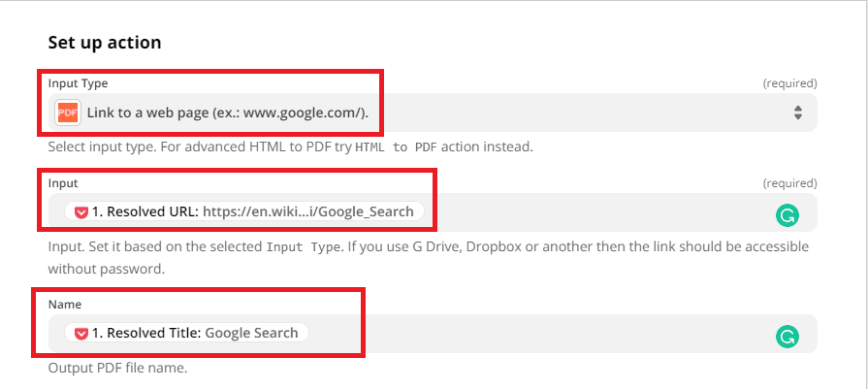
Task: Click the Grammarly icon in the Input field
Action: 786,214
